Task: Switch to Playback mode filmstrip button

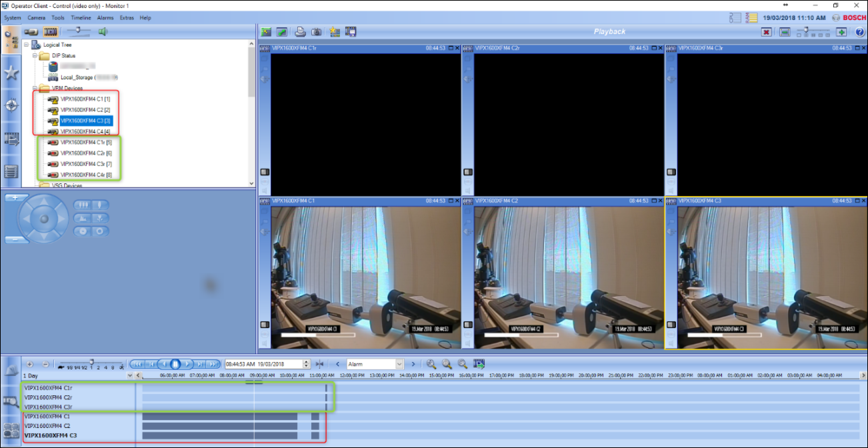Action: [x=51, y=31]
